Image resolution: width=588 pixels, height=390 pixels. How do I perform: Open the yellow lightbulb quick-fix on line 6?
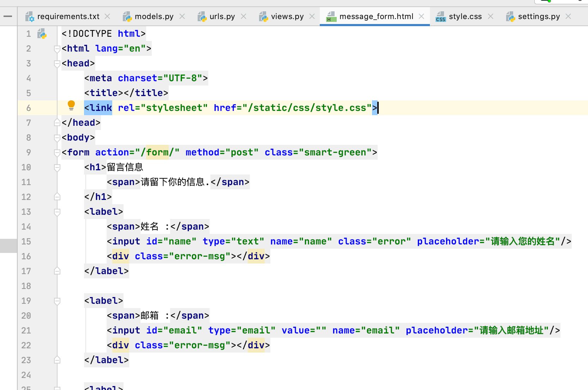[x=71, y=105]
